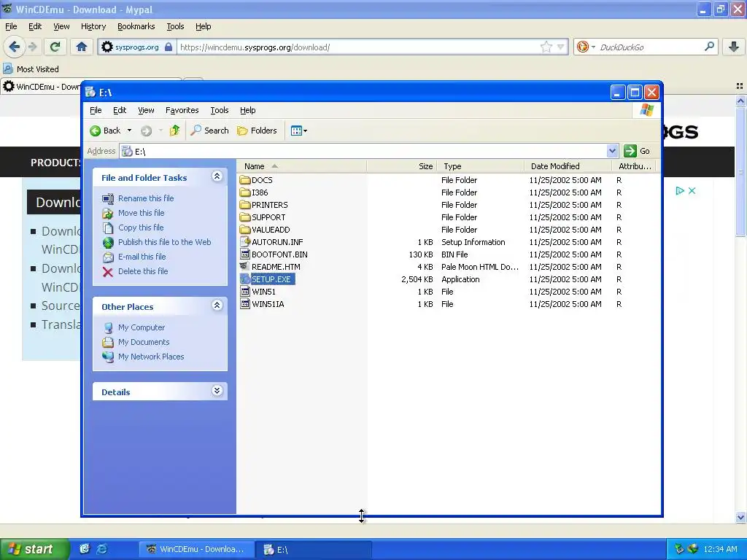This screenshot has height=560, width=747.
Task: Sort by the Date Modified column header
Action: 568,166
